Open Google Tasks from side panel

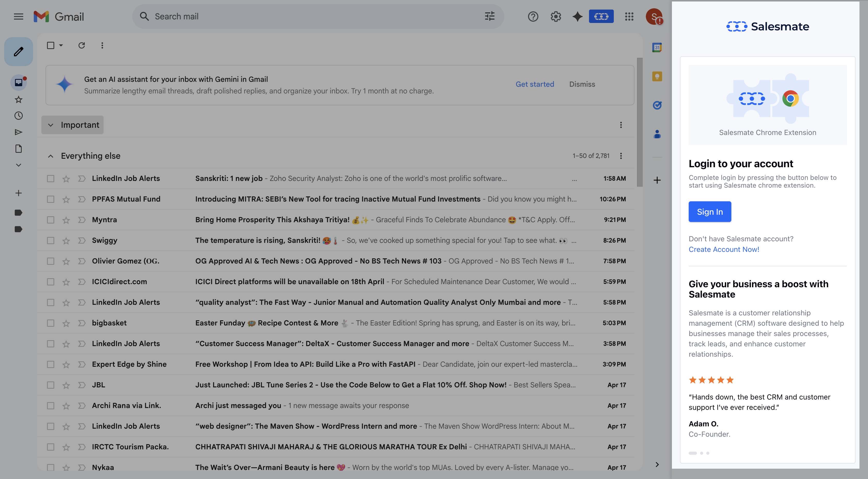coord(657,105)
